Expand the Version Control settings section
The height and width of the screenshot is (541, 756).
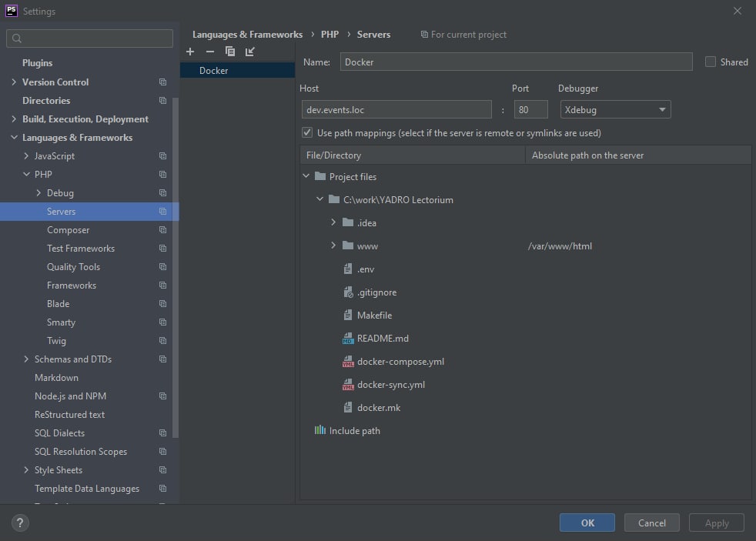point(14,82)
